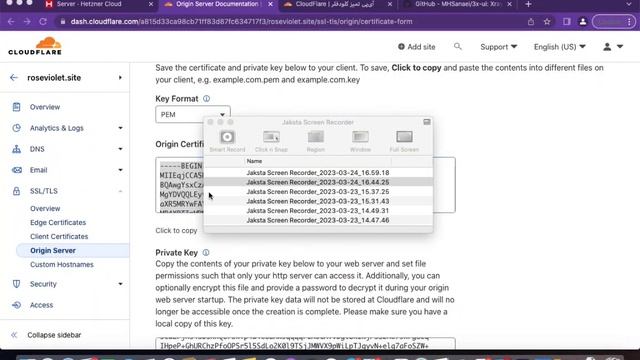Click the Security shield icon
This screenshot has width=640, height=360.
click(16, 284)
